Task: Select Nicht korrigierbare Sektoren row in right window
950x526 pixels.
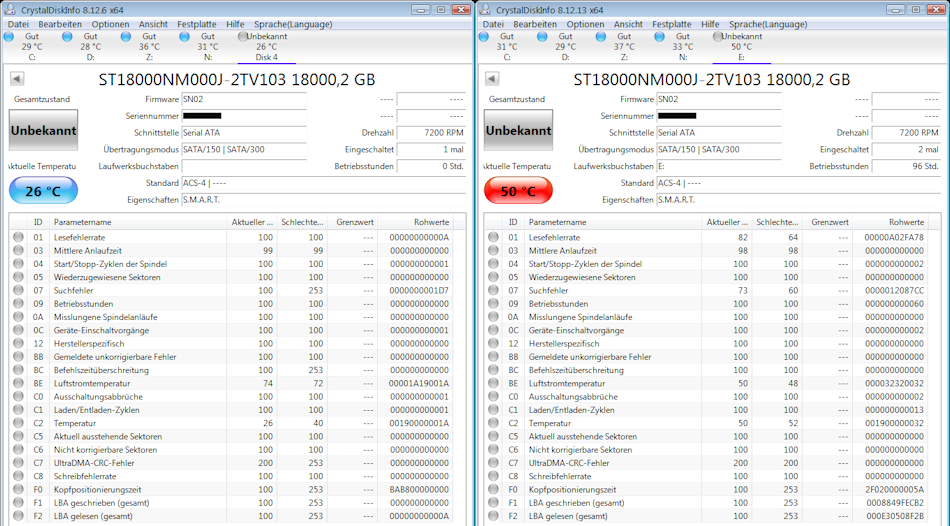Action: pyautogui.click(x=707, y=450)
